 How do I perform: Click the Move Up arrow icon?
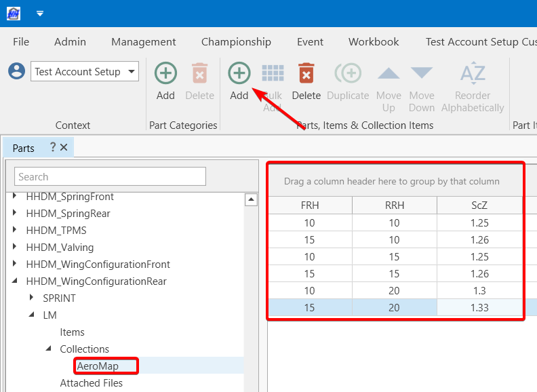tap(389, 74)
